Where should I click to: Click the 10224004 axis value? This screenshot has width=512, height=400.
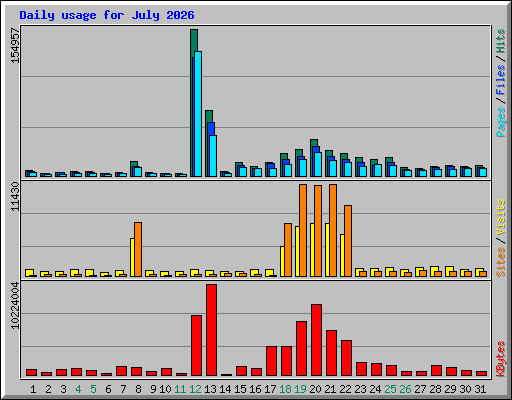point(15,305)
